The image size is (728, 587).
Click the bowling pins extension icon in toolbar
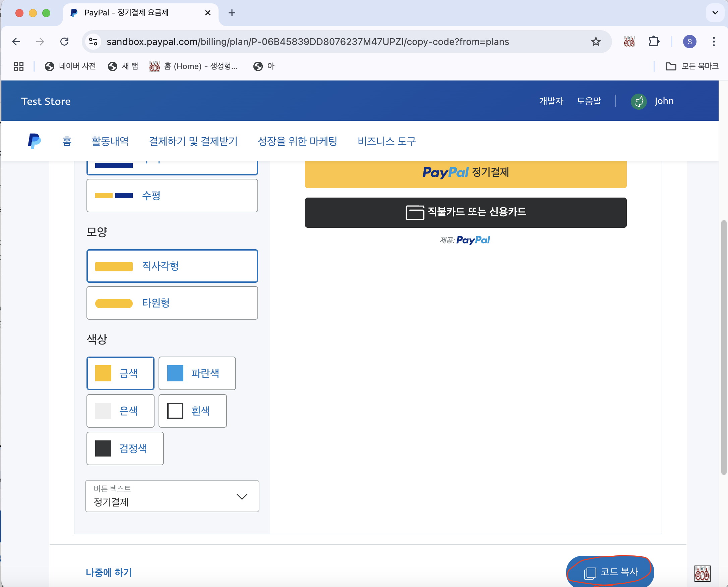pyautogui.click(x=629, y=42)
